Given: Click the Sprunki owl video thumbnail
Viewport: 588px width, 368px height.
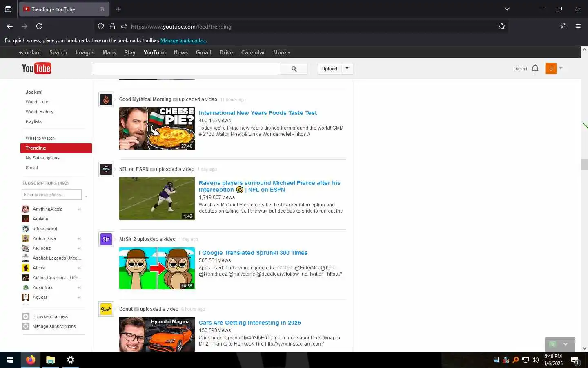Looking at the screenshot, I should point(157,268).
